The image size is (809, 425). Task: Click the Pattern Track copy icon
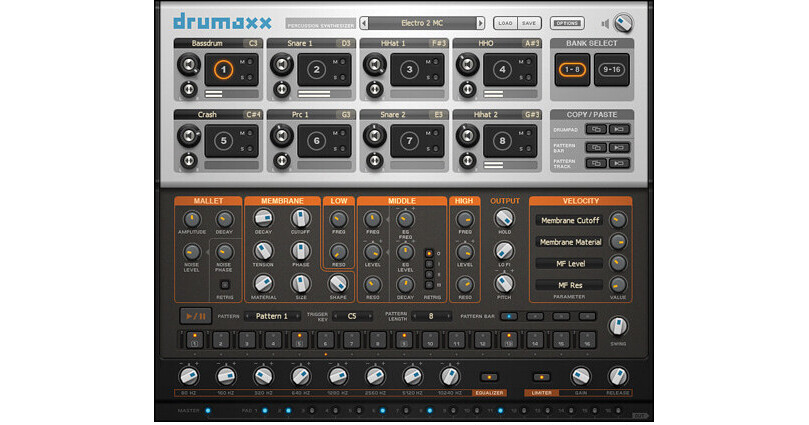click(x=596, y=164)
